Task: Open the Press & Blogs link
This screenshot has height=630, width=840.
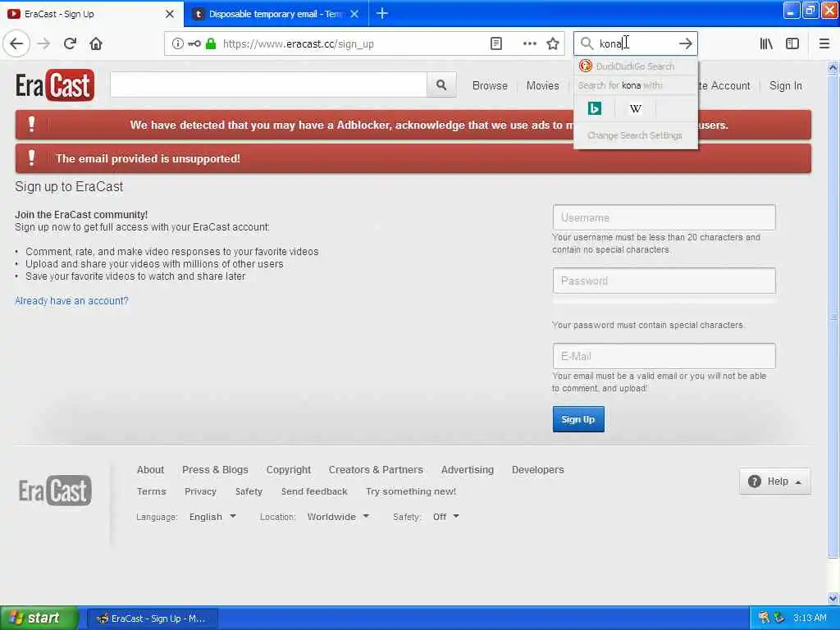Action: (215, 470)
